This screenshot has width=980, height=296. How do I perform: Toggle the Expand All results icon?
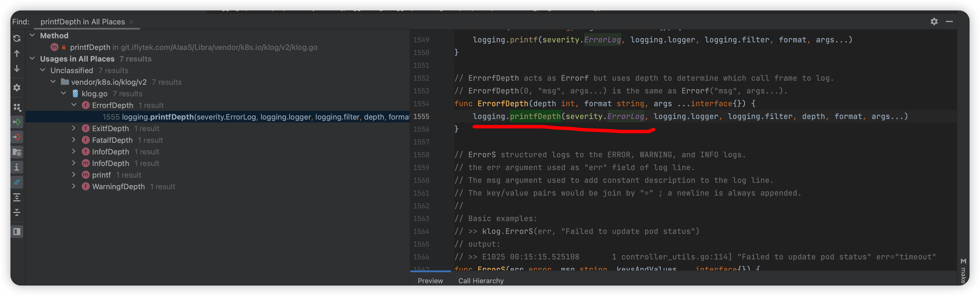(x=17, y=197)
